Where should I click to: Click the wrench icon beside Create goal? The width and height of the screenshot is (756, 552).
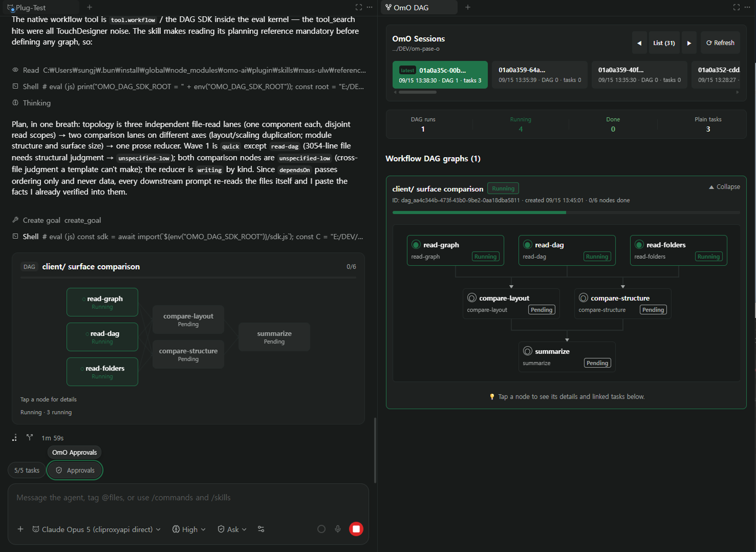pyautogui.click(x=15, y=220)
